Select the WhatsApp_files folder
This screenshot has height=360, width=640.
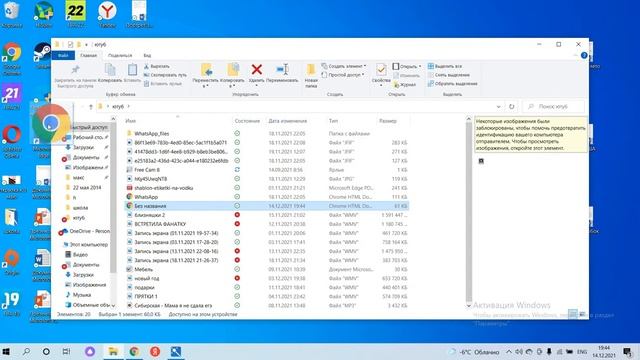tap(151, 133)
